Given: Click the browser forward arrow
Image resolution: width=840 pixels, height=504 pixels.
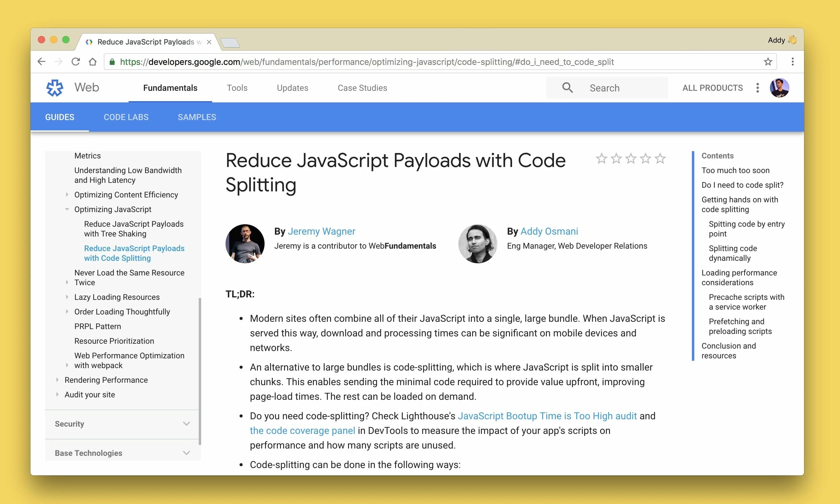Looking at the screenshot, I should [59, 62].
